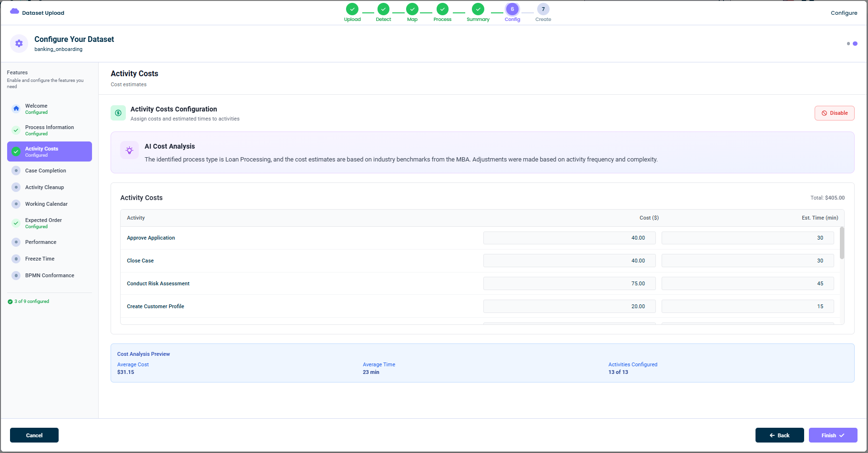Open the Freeze Time feature
The width and height of the screenshot is (868, 453).
pos(50,259)
